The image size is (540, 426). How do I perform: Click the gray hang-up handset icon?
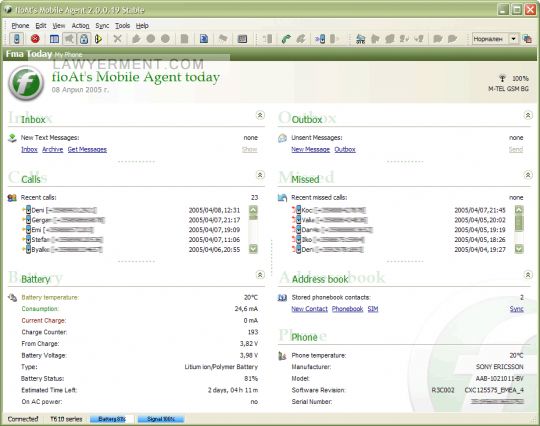(x=301, y=39)
